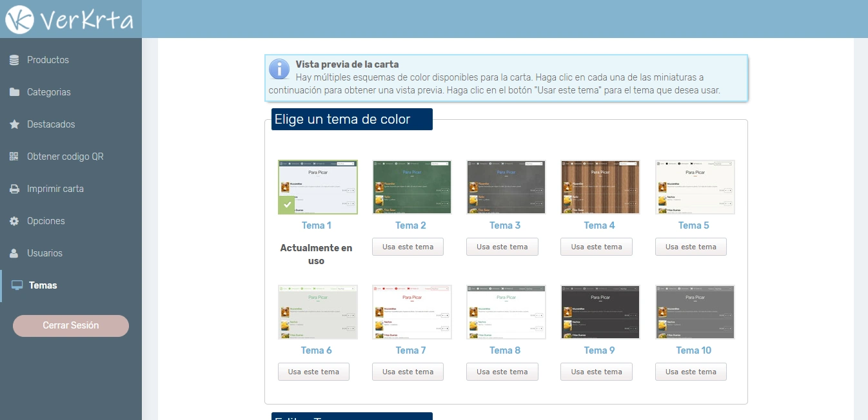The image size is (868, 420).
Task: Click the Destacados star icon
Action: (x=14, y=124)
